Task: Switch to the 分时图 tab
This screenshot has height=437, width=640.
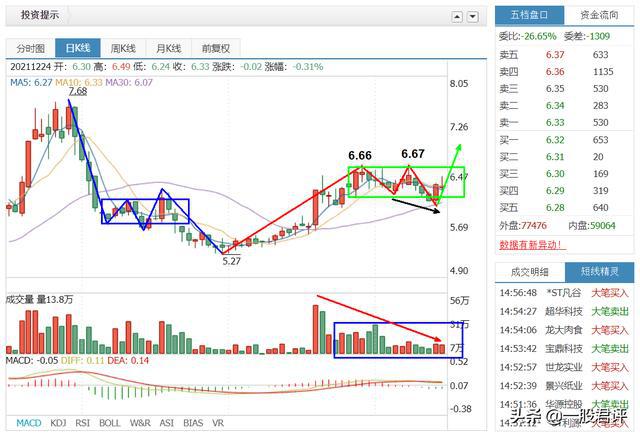Action: coord(31,48)
